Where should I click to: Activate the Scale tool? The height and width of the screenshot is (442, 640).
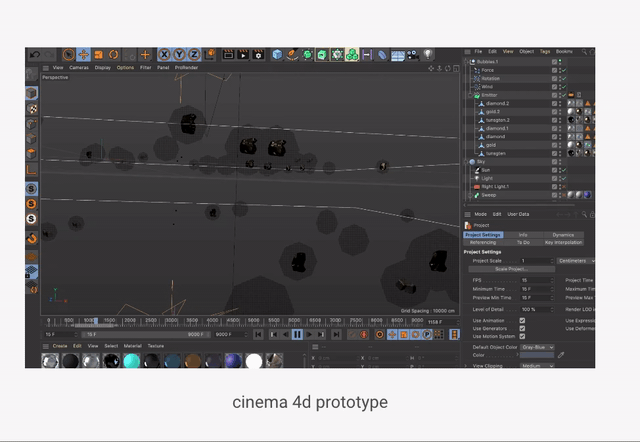click(98, 54)
